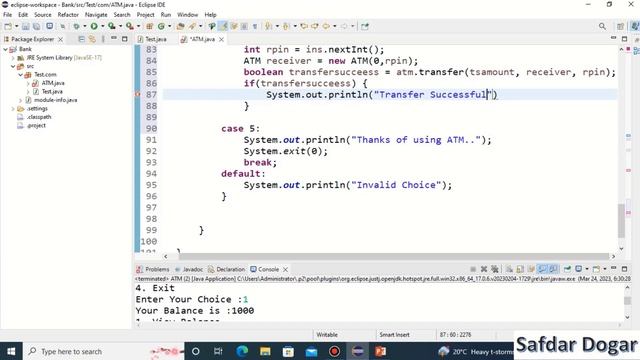Open Display Selected Console dropdown arrow
Screen dimensions: 640x360
pyautogui.click(x=587, y=269)
